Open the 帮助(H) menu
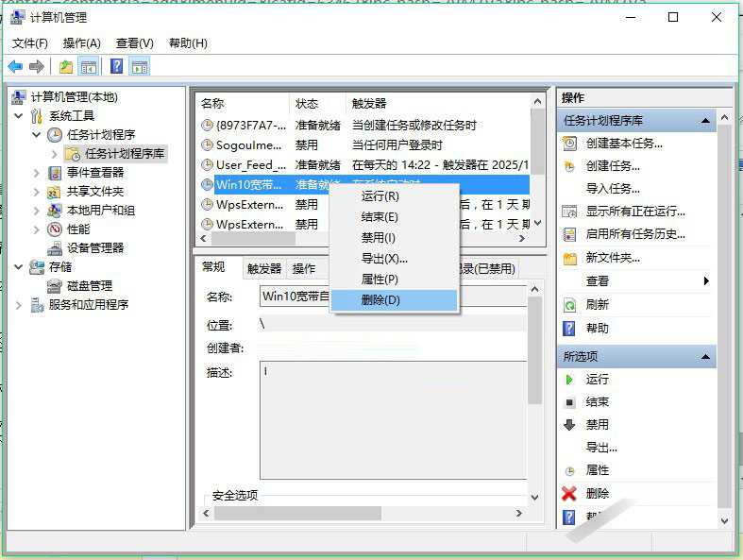This screenshot has width=743, height=560. [x=188, y=43]
